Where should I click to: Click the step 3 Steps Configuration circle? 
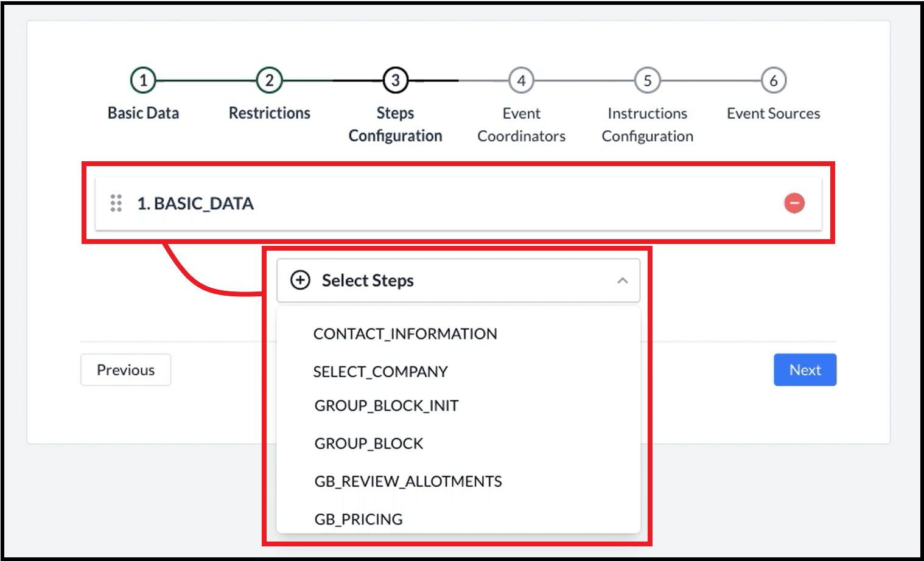click(395, 80)
